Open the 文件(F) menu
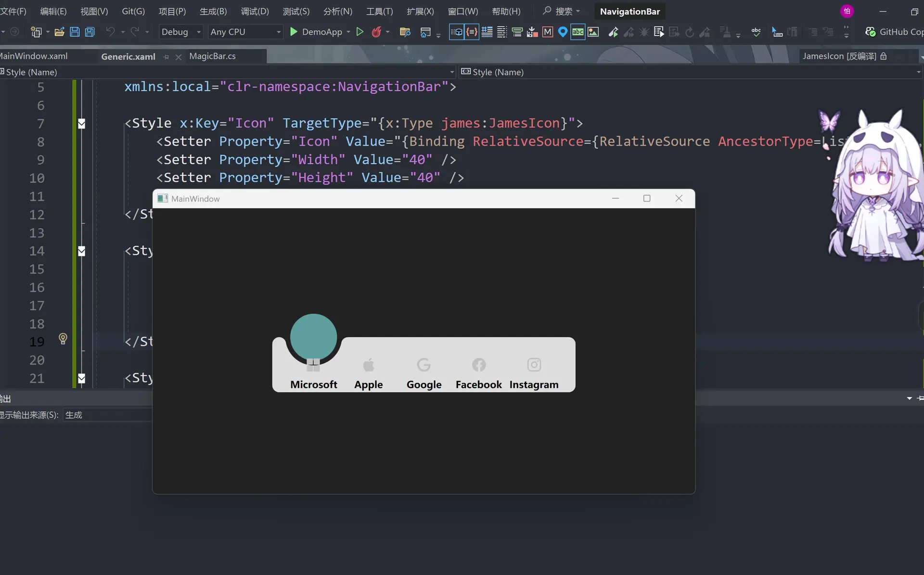 coord(13,11)
